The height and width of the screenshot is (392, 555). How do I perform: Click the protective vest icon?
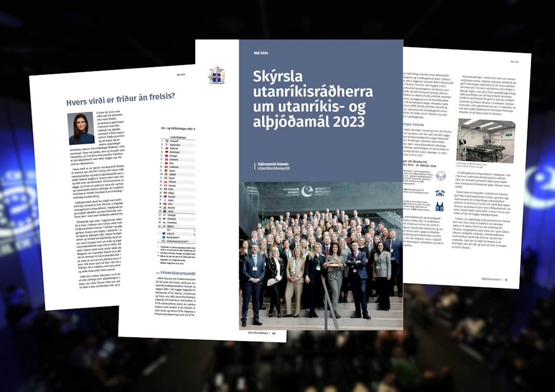click(x=439, y=206)
